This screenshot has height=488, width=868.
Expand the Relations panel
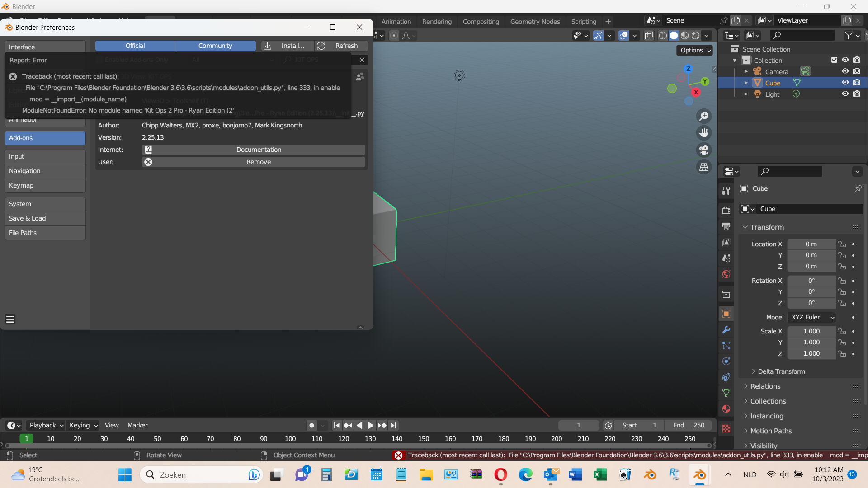point(765,386)
